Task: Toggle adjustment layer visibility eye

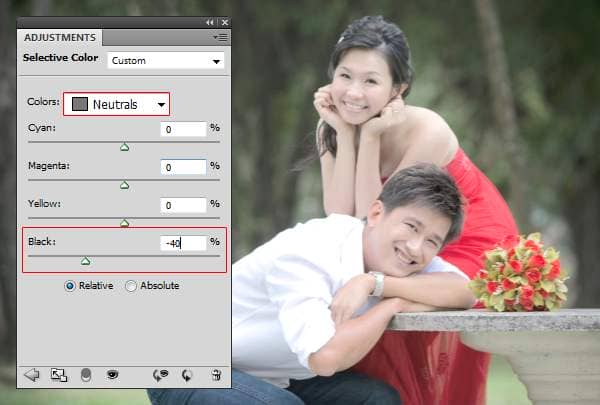Action: click(112, 374)
